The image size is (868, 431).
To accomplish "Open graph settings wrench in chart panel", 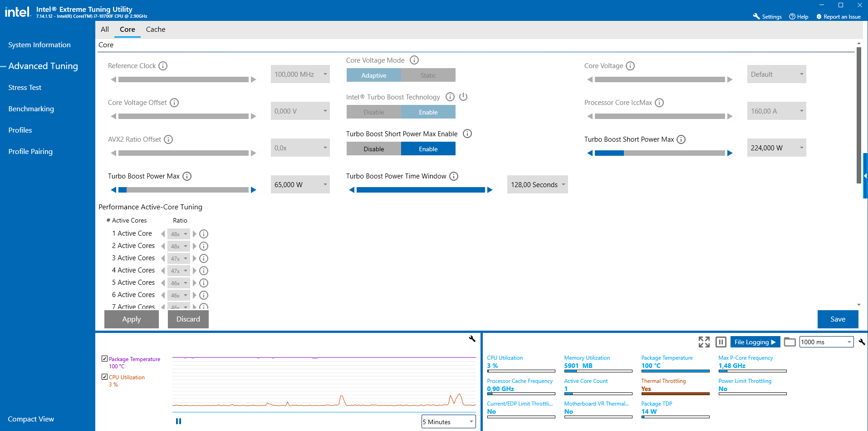I will coord(472,338).
